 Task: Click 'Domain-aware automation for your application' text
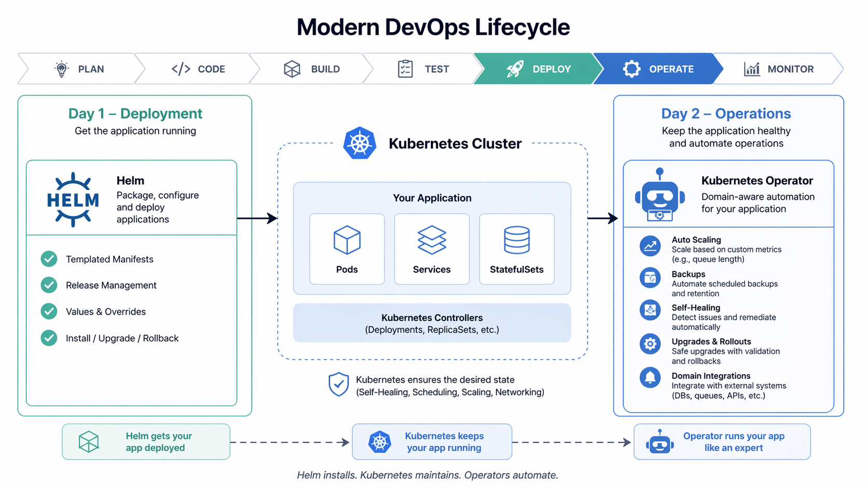[x=758, y=203]
